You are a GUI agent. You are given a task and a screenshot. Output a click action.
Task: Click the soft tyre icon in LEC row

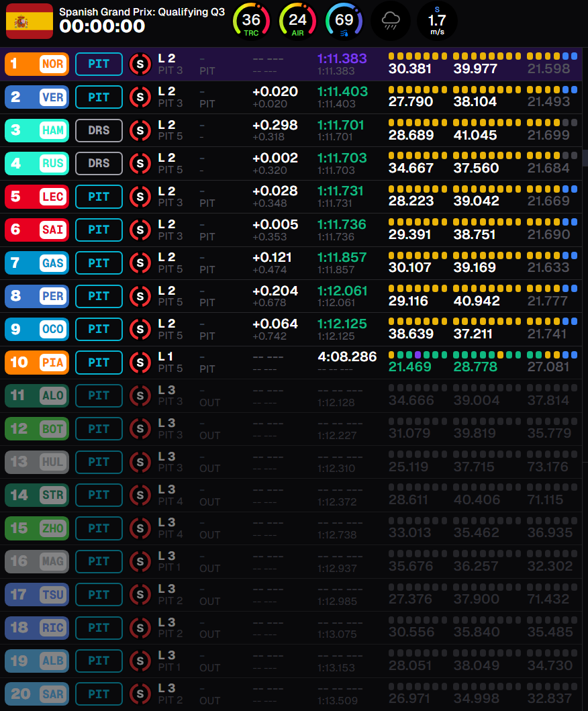(x=140, y=196)
